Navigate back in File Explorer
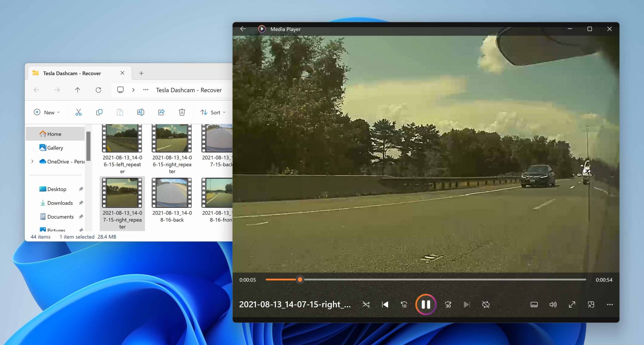This screenshot has width=644, height=345. coord(36,90)
